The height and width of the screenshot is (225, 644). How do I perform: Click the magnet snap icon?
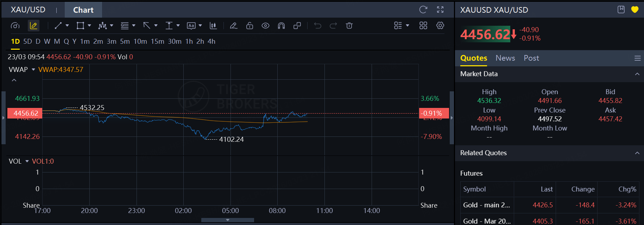(281, 25)
